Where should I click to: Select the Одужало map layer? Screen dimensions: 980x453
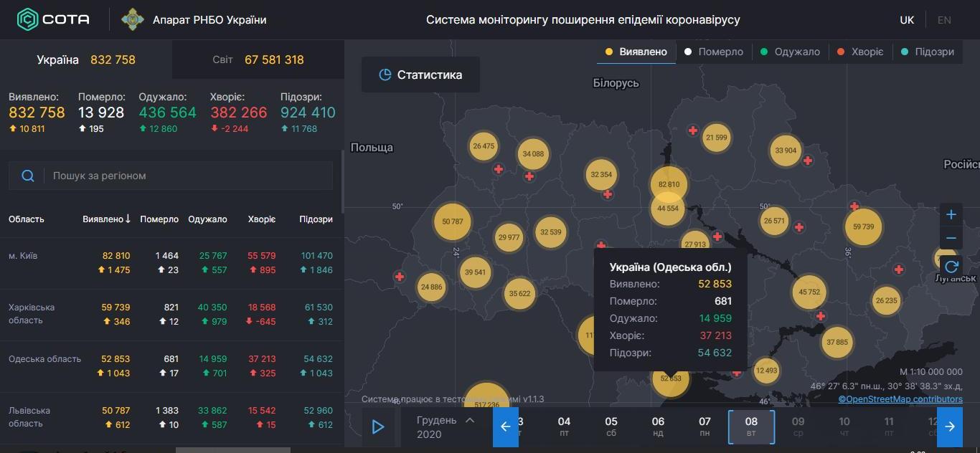point(789,52)
